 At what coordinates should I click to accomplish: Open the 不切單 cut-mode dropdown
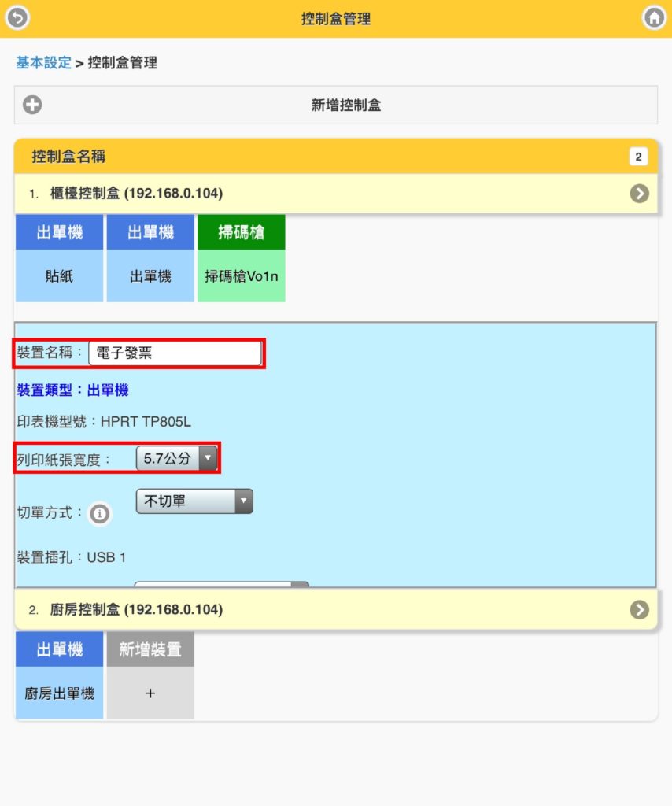click(x=194, y=501)
